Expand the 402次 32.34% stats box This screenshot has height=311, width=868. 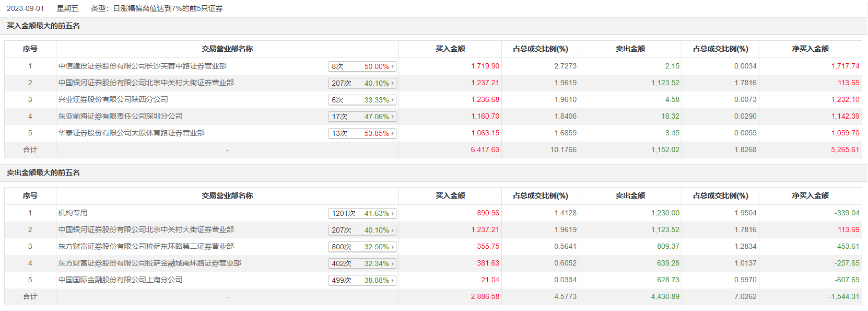362,263
